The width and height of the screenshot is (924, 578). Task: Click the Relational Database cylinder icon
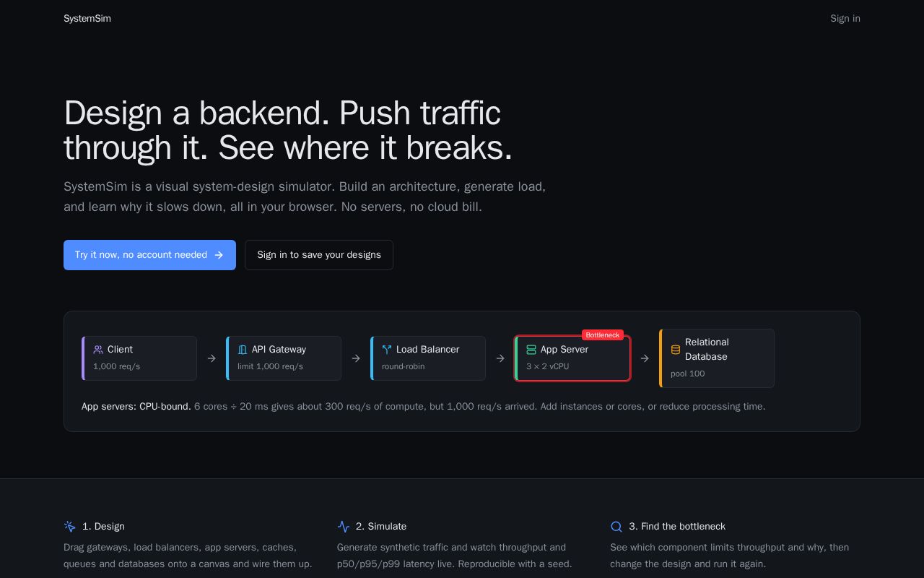click(x=676, y=350)
